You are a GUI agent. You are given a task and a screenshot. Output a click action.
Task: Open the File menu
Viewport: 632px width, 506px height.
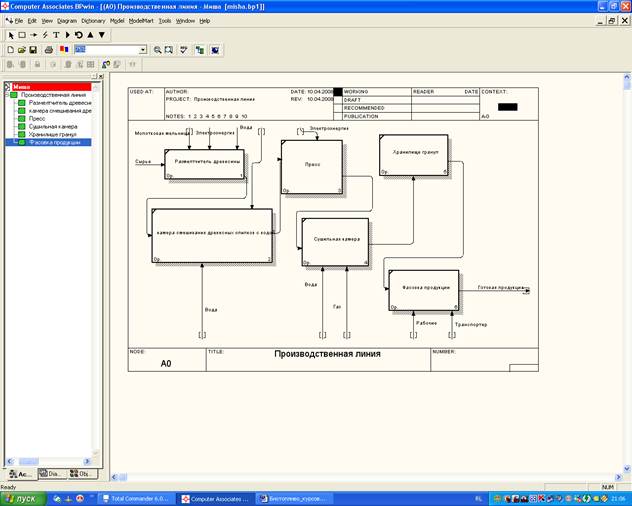(19, 21)
